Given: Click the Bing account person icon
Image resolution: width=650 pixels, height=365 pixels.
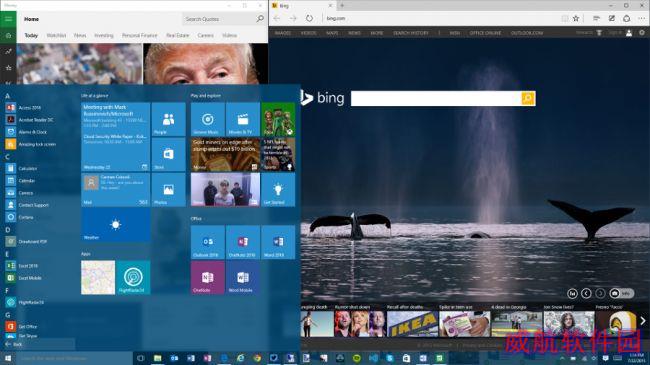Looking at the screenshot, I should click(629, 33).
